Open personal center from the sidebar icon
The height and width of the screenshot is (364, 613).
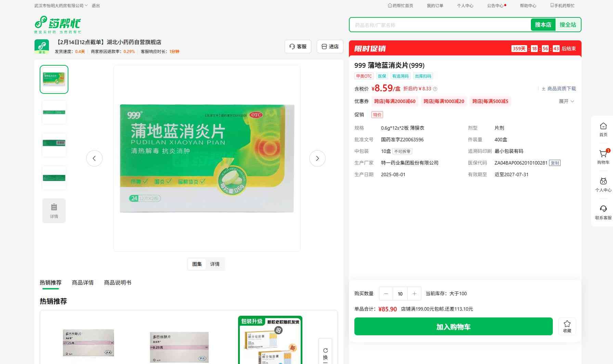click(x=603, y=182)
